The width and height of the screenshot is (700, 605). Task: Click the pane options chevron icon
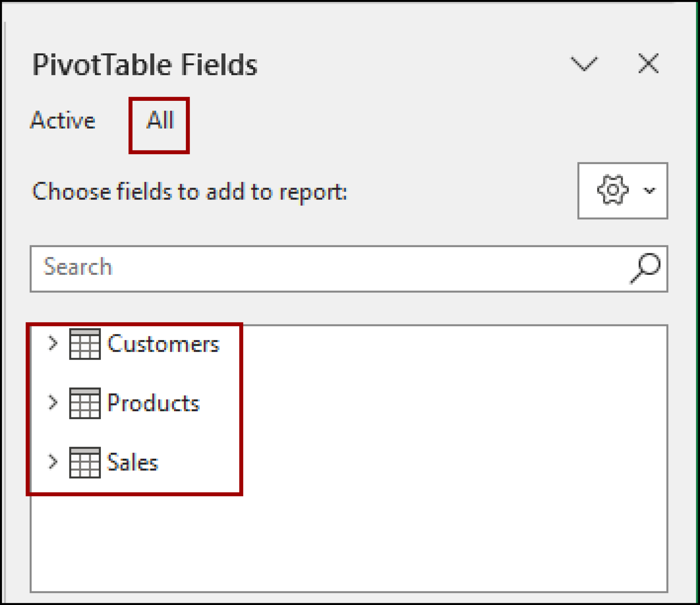(x=583, y=63)
